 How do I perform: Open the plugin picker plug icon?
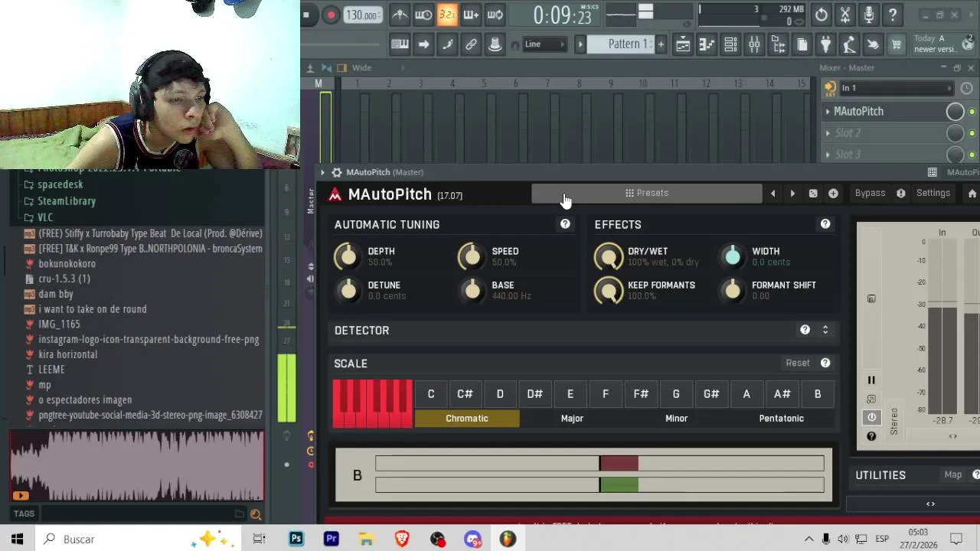point(825,45)
